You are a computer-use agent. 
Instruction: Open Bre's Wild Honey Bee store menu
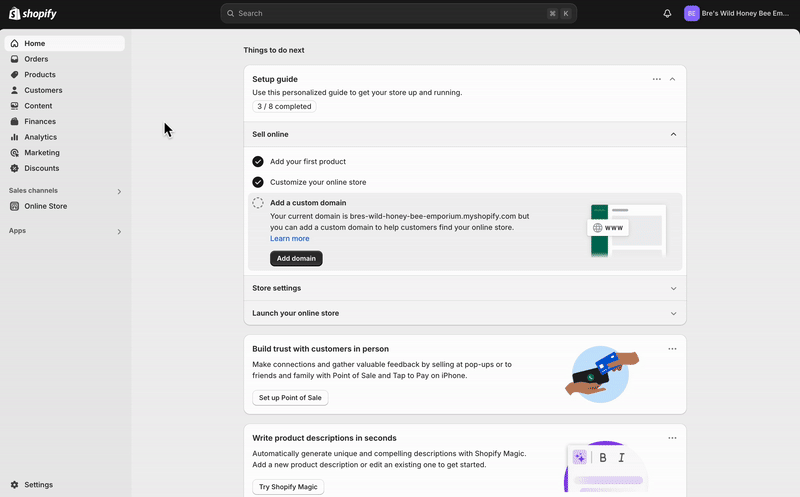point(737,14)
